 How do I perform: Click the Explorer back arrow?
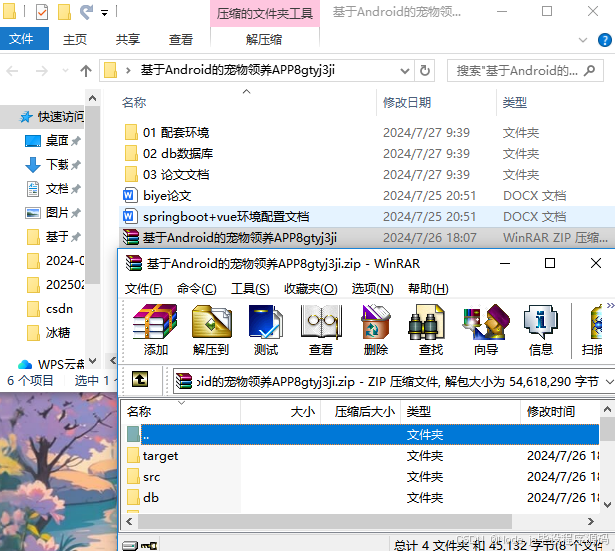pyautogui.click(x=13, y=71)
